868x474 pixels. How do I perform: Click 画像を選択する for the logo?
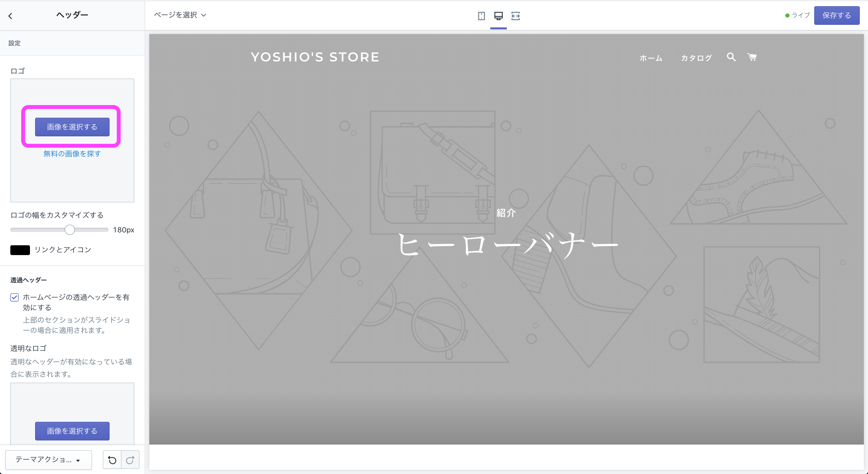(x=72, y=127)
